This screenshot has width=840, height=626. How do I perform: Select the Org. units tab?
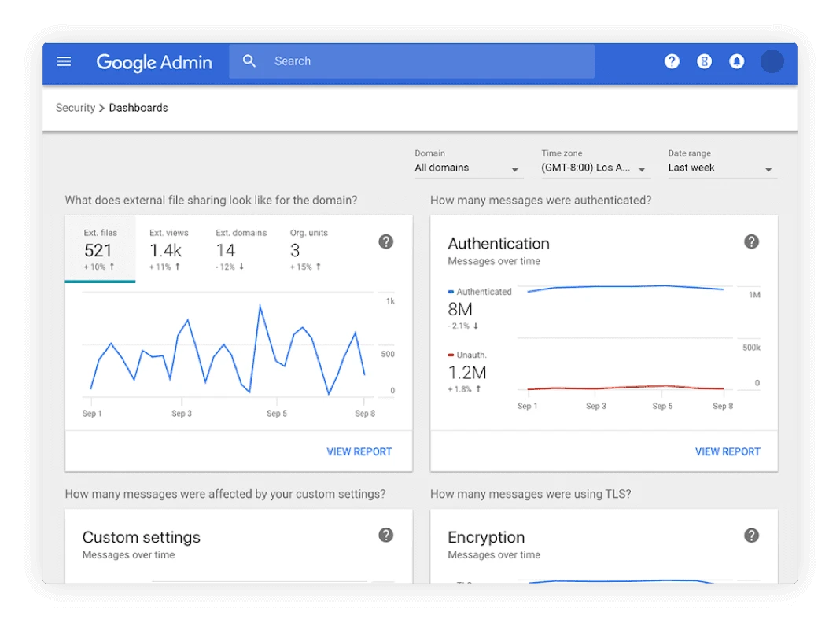[308, 249]
